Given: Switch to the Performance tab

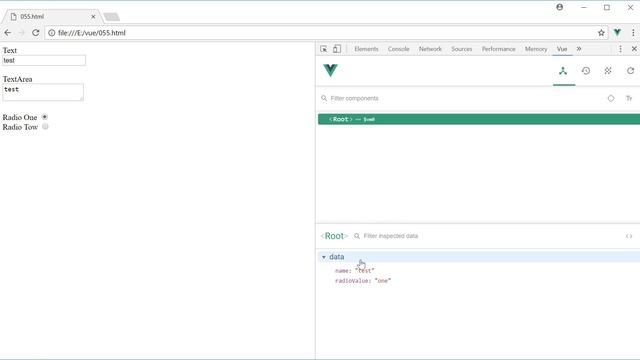Looking at the screenshot, I should (x=498, y=49).
